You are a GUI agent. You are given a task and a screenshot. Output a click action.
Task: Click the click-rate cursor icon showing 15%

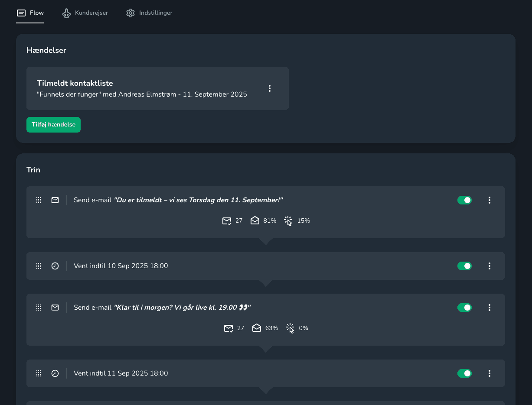(x=287, y=220)
